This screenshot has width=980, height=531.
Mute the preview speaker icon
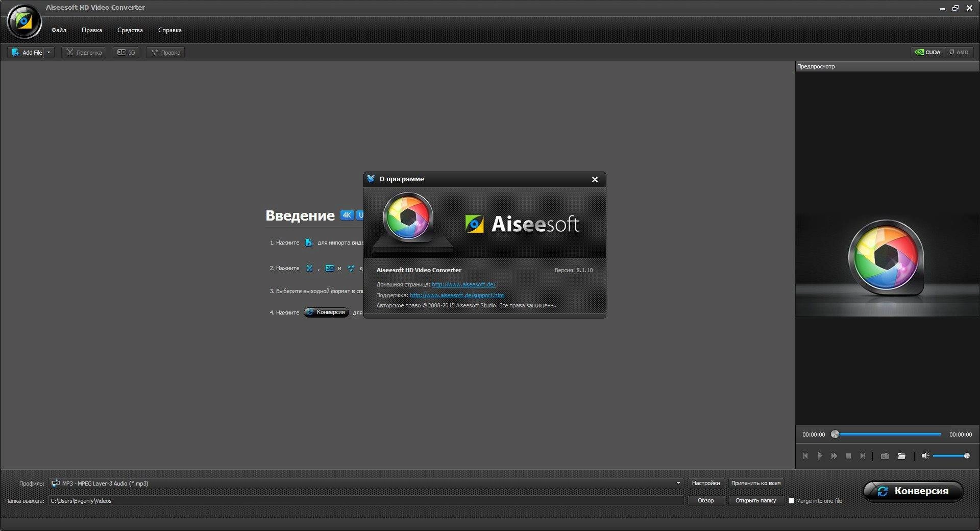tap(925, 456)
